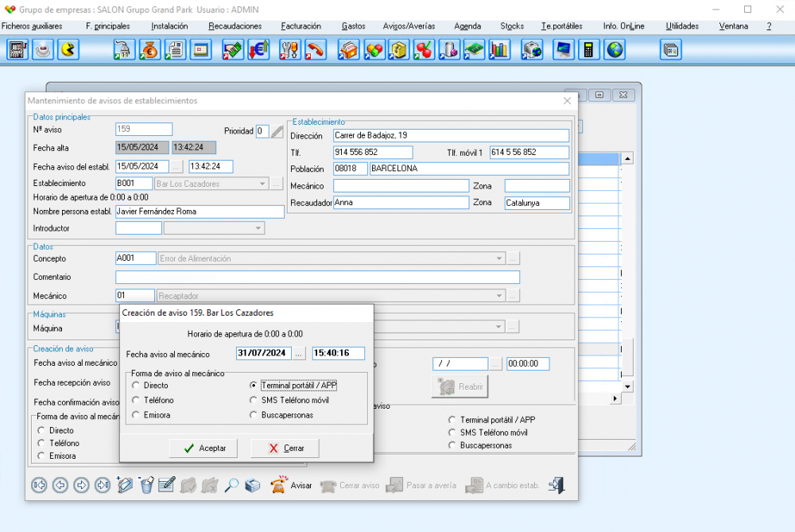Image resolution: width=795 pixels, height=532 pixels.
Task: Click the euro money bag icon
Action: (149, 49)
